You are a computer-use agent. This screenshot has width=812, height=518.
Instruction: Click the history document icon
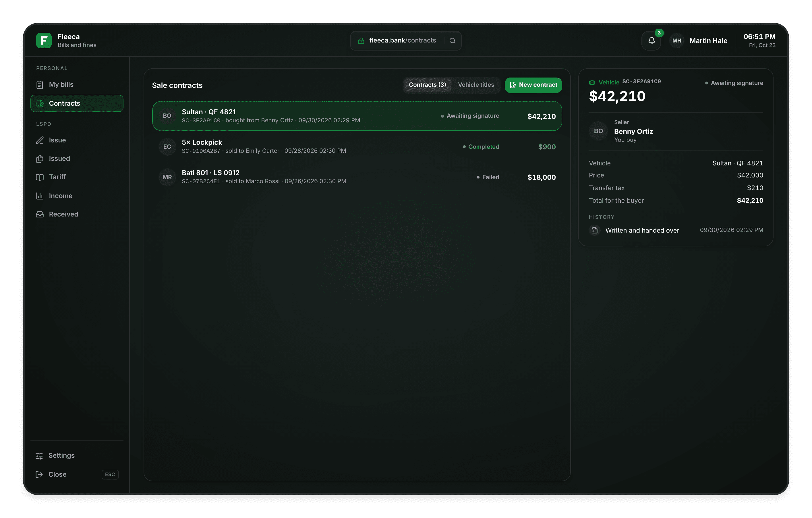point(594,230)
